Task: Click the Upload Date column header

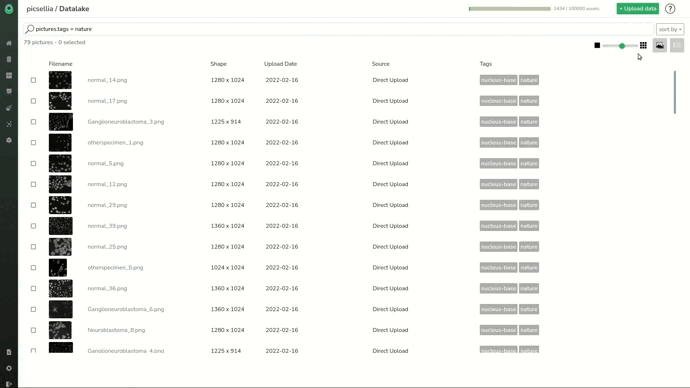Action: (x=280, y=64)
